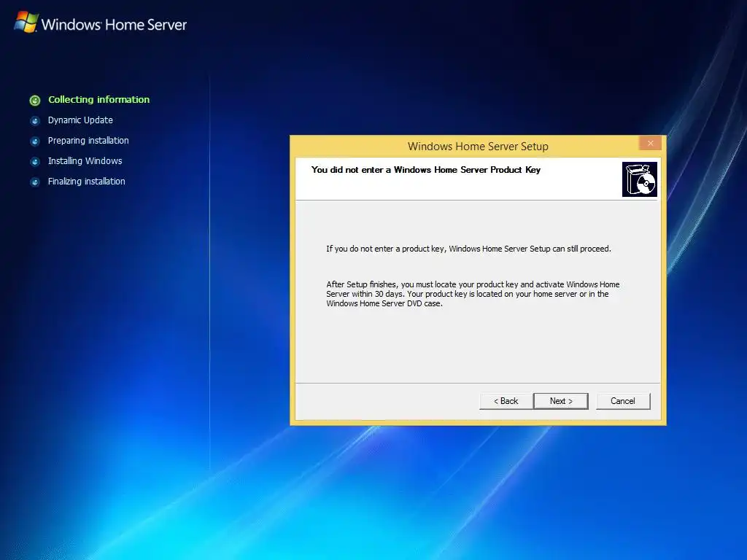The height and width of the screenshot is (560, 747).
Task: Click the 'Windows Home Server Setup' title bar
Action: 477,146
